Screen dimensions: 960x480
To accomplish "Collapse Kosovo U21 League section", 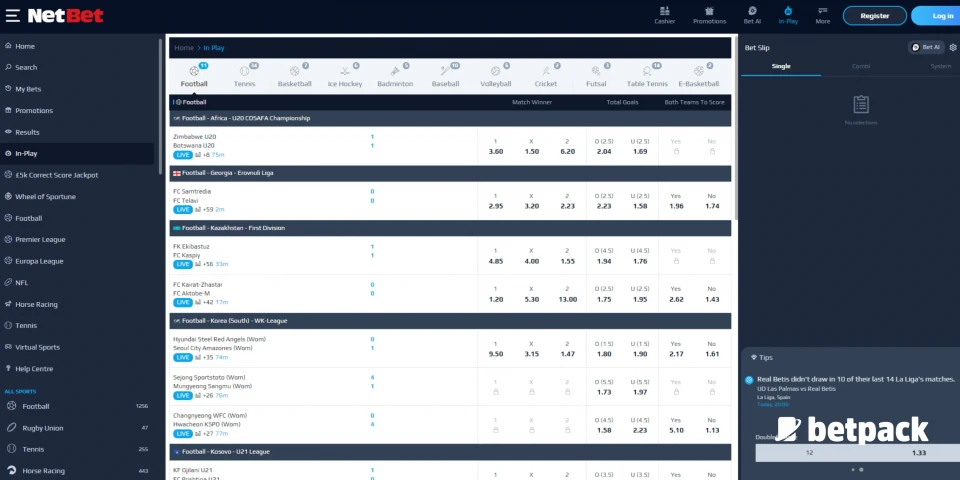I will (x=450, y=452).
